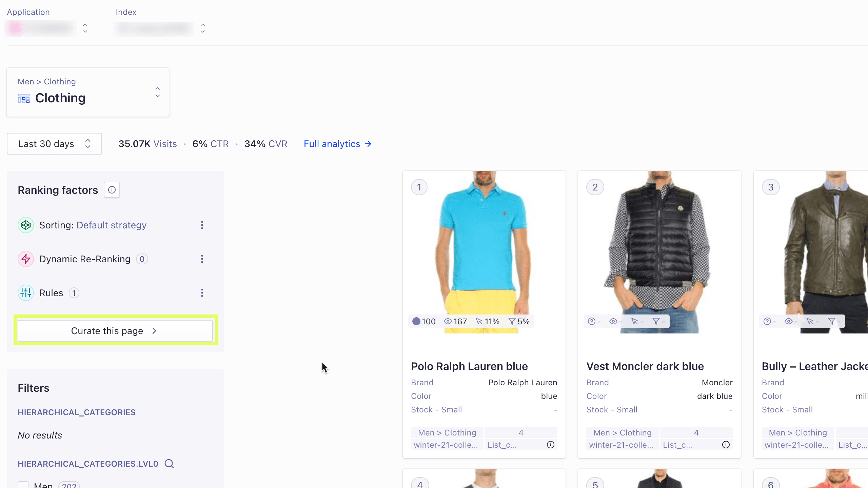868x488 pixels.
Task: Click the Curate this page button
Action: click(115, 331)
